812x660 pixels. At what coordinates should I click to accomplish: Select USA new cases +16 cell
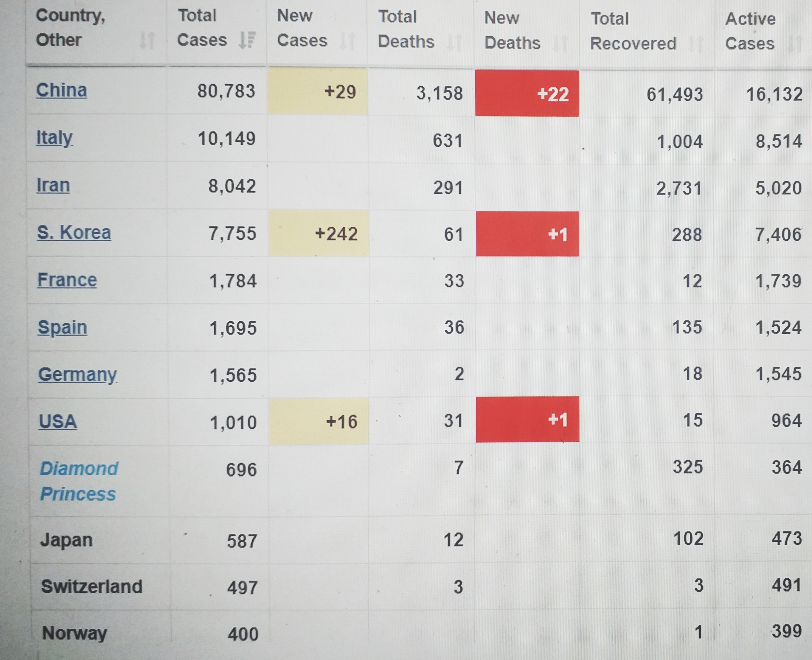[x=319, y=421]
